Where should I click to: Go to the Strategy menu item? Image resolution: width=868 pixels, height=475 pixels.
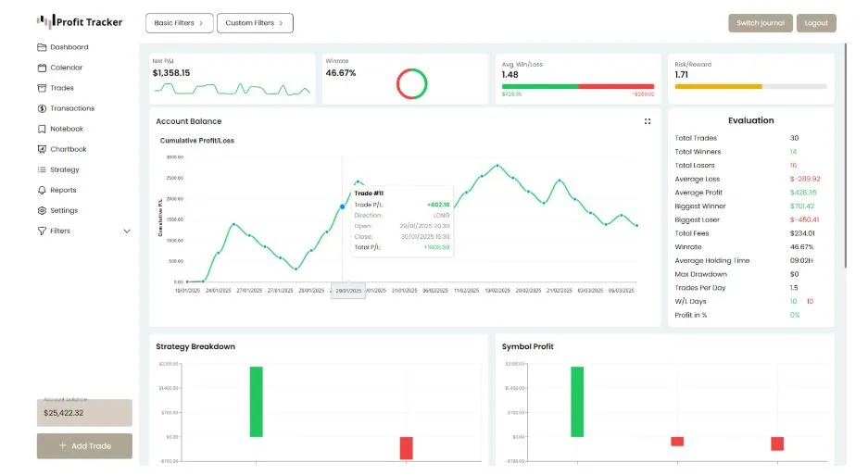click(x=64, y=169)
